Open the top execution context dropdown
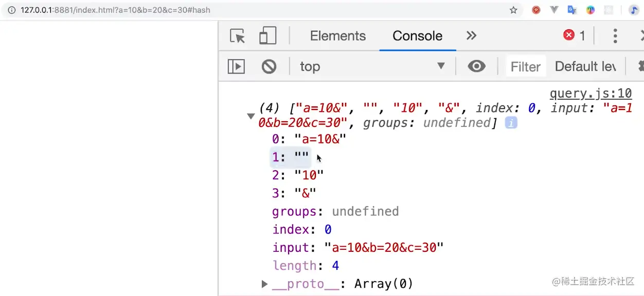644x296 pixels. (x=372, y=66)
